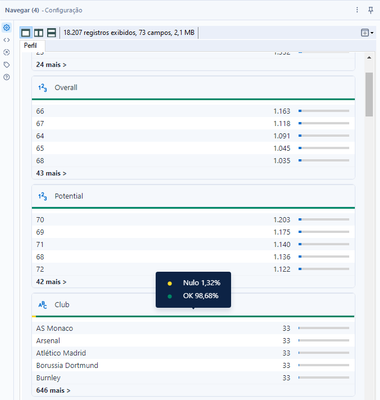
Task: Select Overall value row 66
Action: tap(193, 111)
